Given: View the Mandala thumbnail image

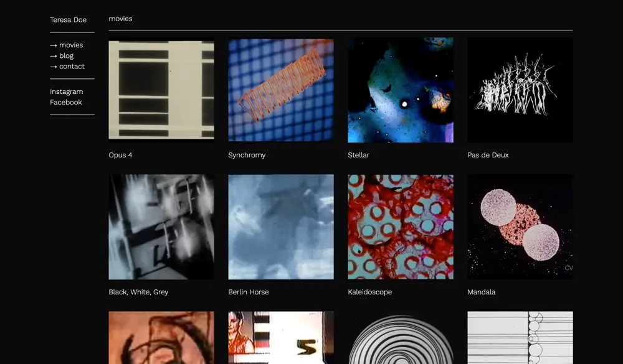Looking at the screenshot, I should (520, 227).
